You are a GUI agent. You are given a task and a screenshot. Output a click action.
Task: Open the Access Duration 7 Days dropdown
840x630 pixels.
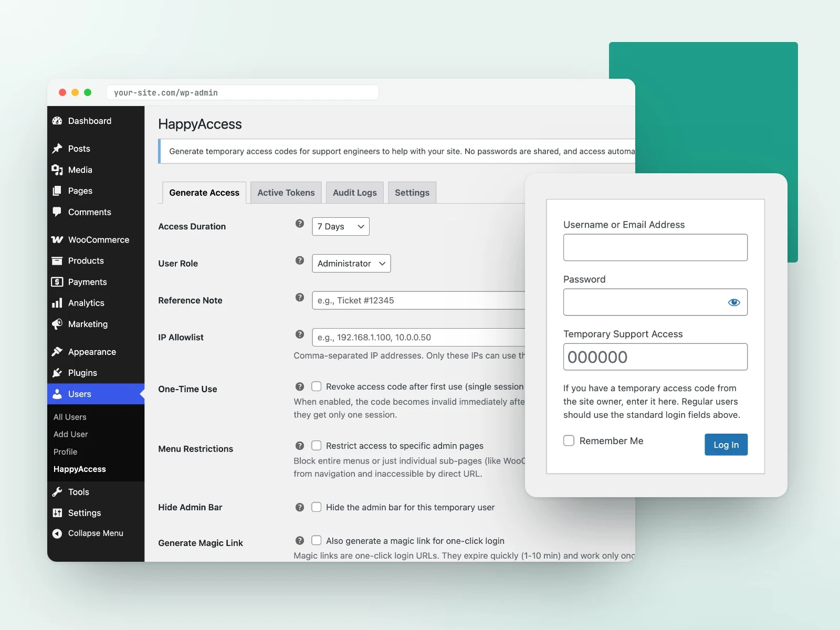[341, 226]
